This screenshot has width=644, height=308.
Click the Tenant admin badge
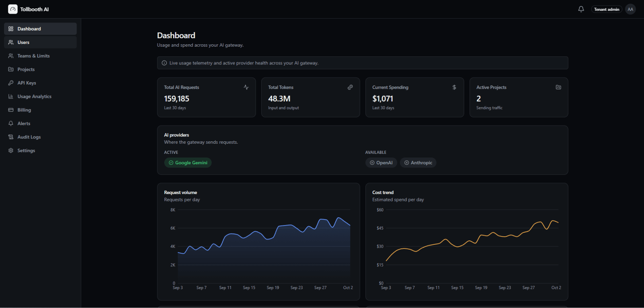pyautogui.click(x=607, y=9)
